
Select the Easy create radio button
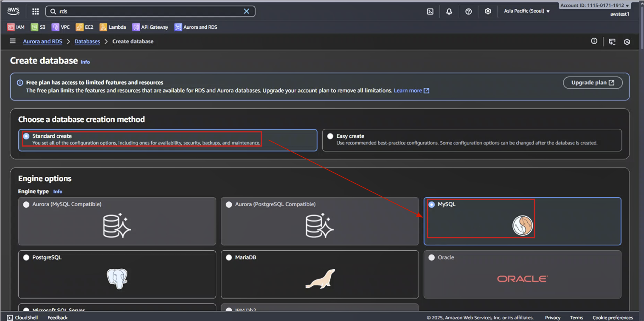330,136
